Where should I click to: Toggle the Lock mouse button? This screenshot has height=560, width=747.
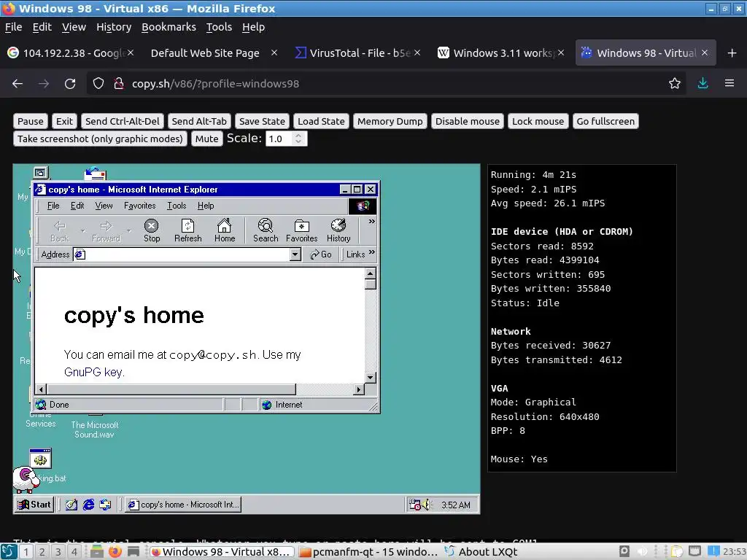pyautogui.click(x=538, y=122)
